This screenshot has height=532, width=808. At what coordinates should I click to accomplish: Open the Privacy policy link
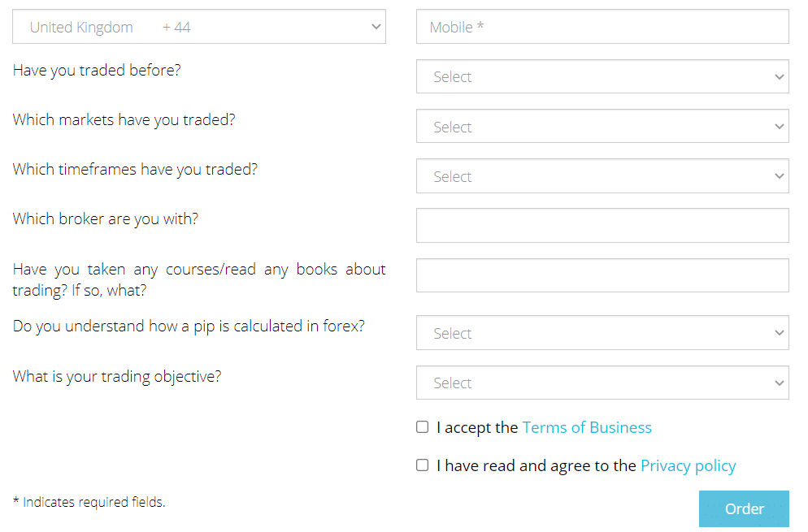(688, 466)
